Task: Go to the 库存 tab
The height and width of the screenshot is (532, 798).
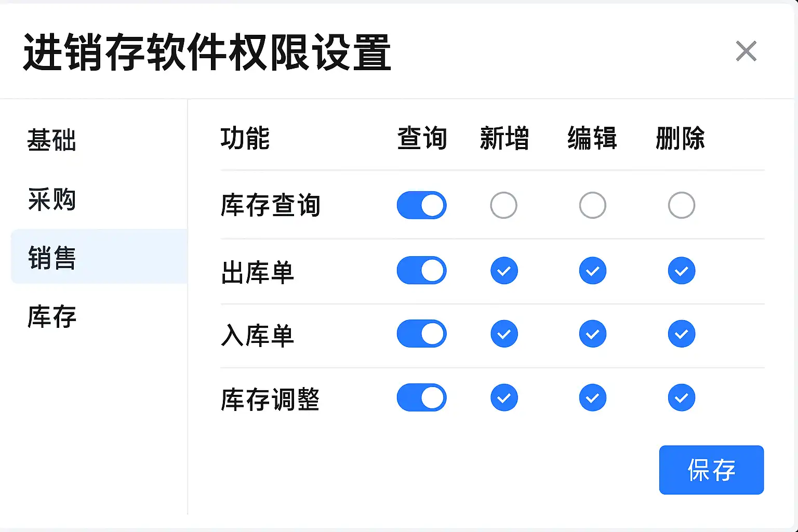Action: tap(51, 316)
